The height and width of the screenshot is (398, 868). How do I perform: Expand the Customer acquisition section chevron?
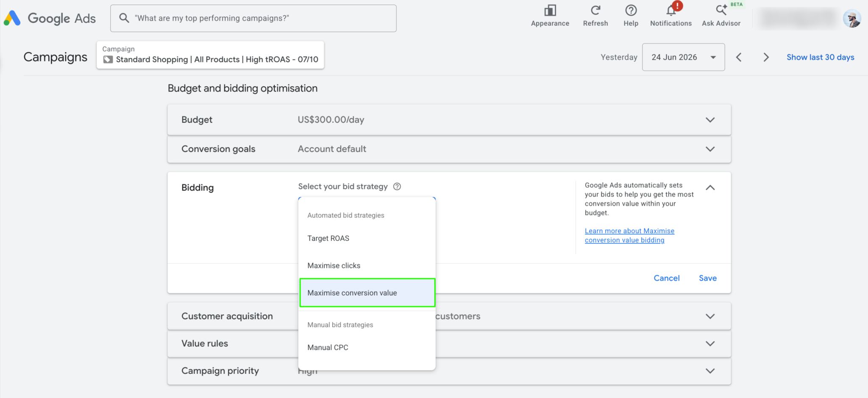click(710, 316)
